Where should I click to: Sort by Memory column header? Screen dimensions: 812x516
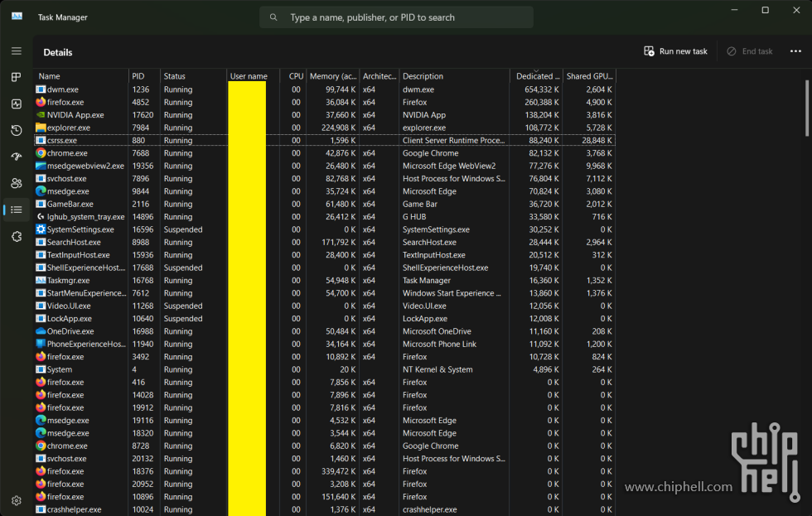[333, 76]
